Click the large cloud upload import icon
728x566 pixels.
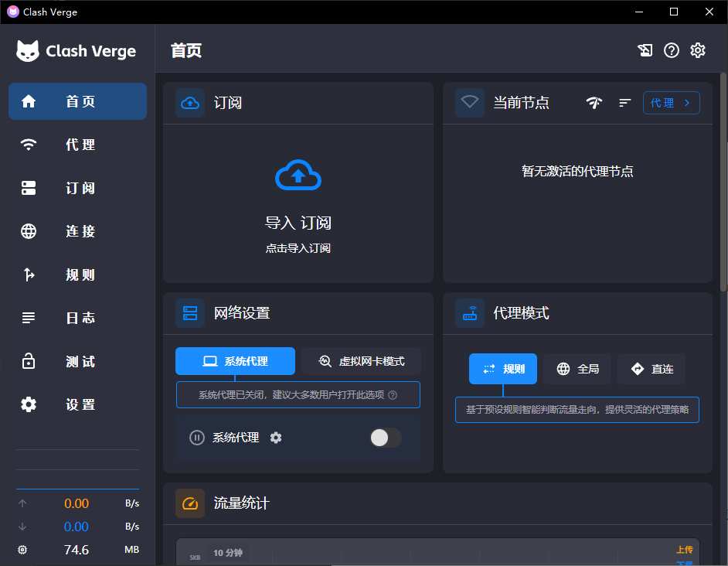[298, 176]
